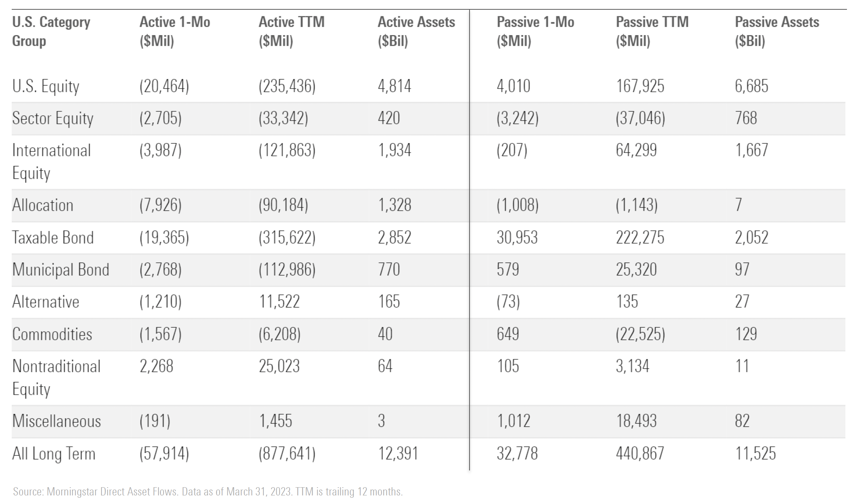The height and width of the screenshot is (504, 861).
Task: Select the Taxable Bond row label
Action: tap(53, 238)
